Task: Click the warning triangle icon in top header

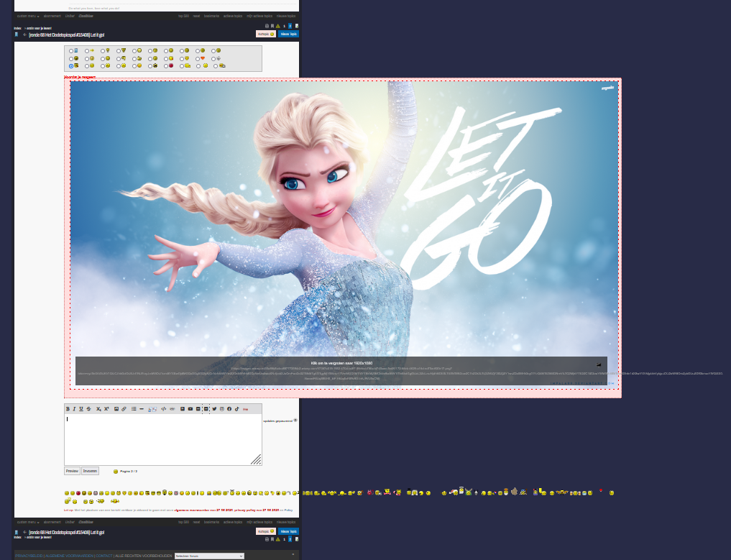Action: tap(278, 26)
